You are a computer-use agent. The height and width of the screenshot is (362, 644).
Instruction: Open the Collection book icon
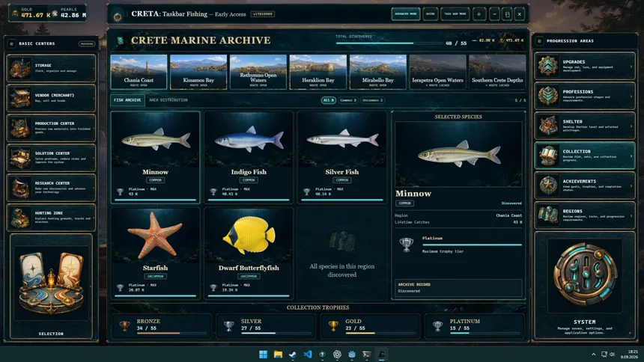point(548,156)
